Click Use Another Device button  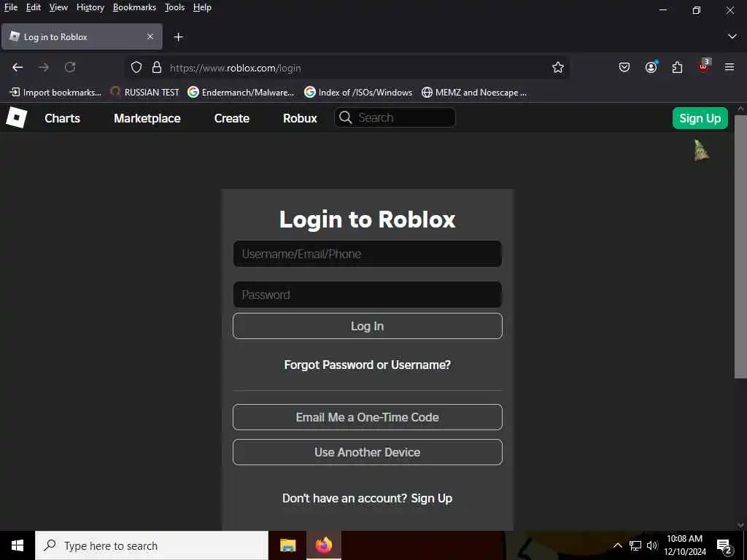click(368, 452)
